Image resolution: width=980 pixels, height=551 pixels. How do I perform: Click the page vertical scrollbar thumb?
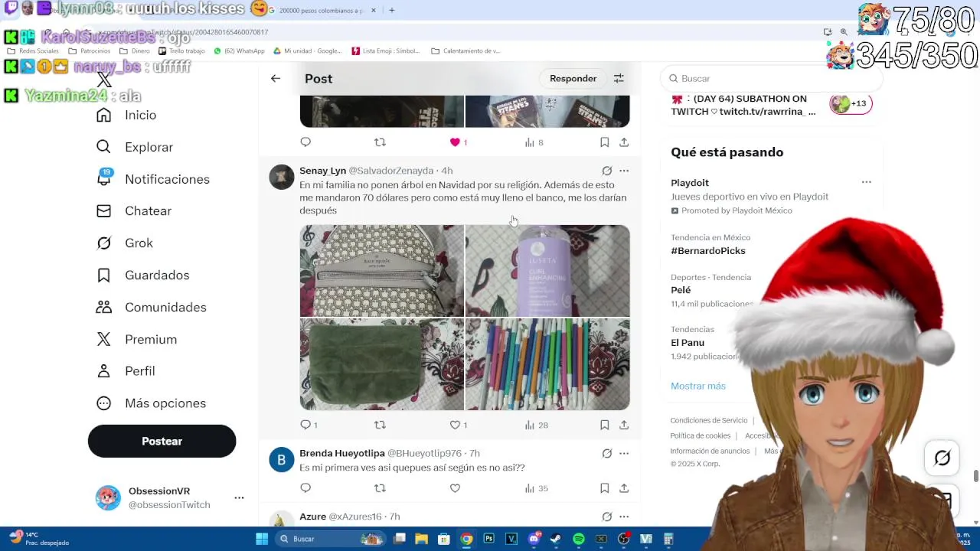[x=976, y=475]
